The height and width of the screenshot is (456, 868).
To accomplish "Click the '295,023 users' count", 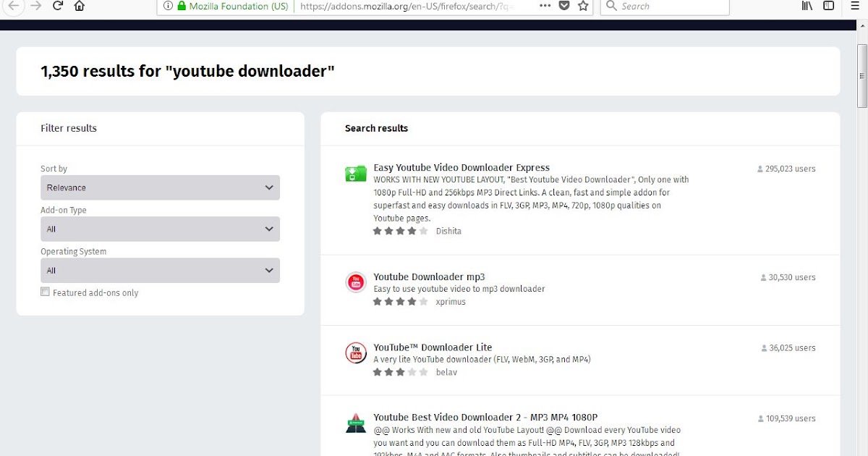I will click(x=791, y=169).
